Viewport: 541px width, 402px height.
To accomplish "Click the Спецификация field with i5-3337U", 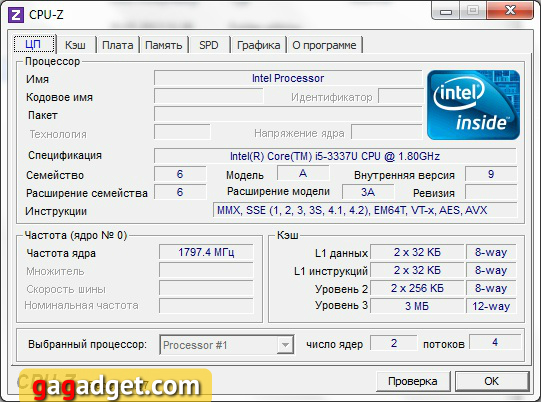I will (335, 156).
